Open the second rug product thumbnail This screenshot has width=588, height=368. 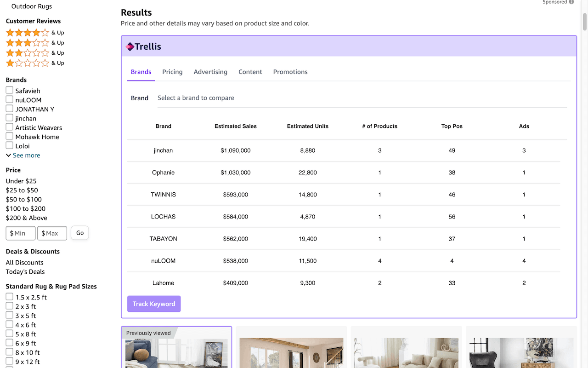[291, 353]
